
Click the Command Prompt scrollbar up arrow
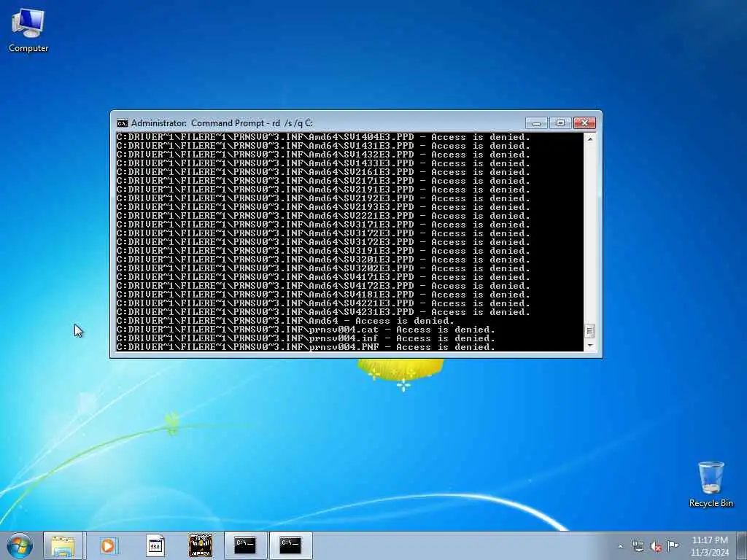[589, 139]
